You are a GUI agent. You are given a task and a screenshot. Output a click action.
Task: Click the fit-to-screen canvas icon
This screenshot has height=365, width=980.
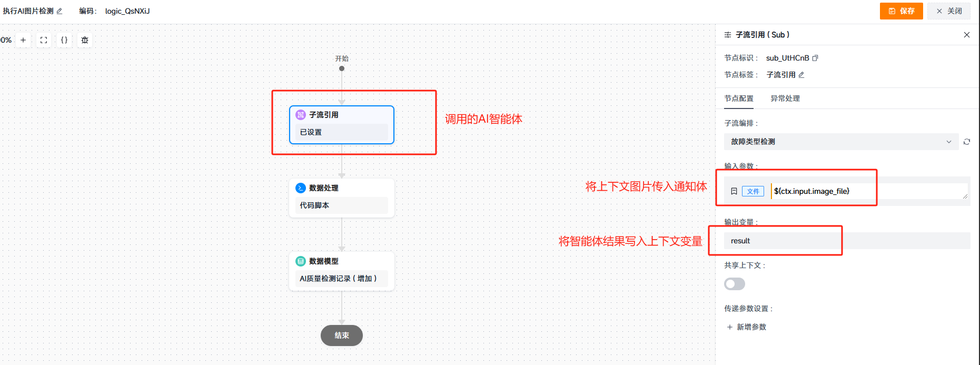point(44,40)
